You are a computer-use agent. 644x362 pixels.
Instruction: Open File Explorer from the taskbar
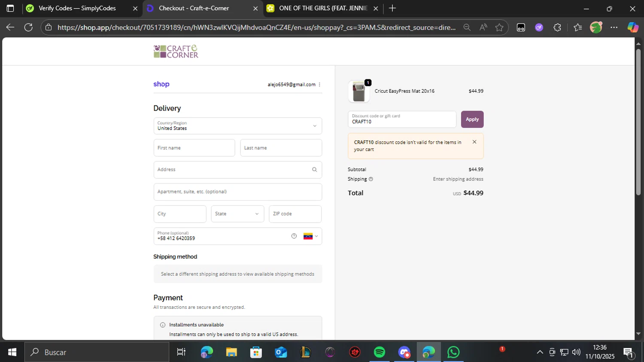click(x=231, y=352)
